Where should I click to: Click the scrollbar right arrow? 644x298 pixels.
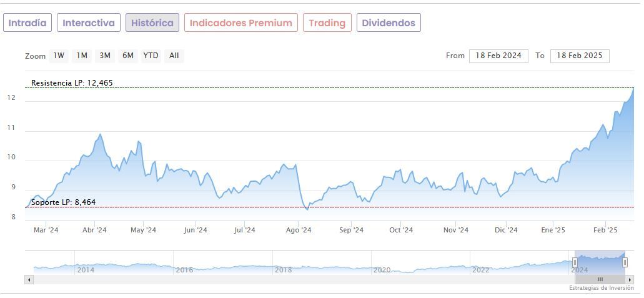[x=631, y=279]
